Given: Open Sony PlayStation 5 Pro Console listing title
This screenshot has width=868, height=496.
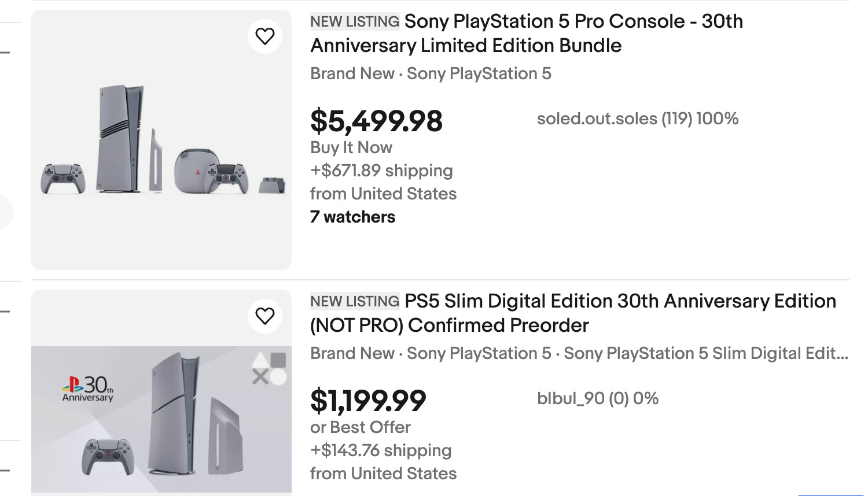Looking at the screenshot, I should pos(527,34).
